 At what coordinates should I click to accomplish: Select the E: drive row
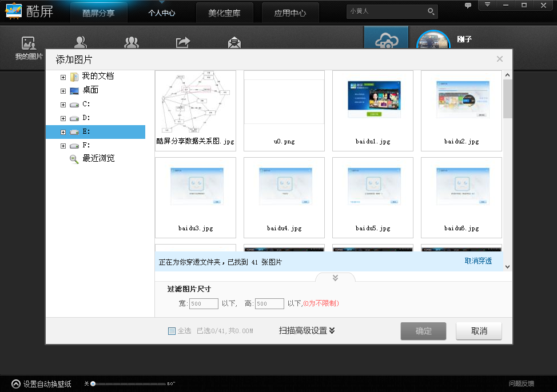click(96, 132)
